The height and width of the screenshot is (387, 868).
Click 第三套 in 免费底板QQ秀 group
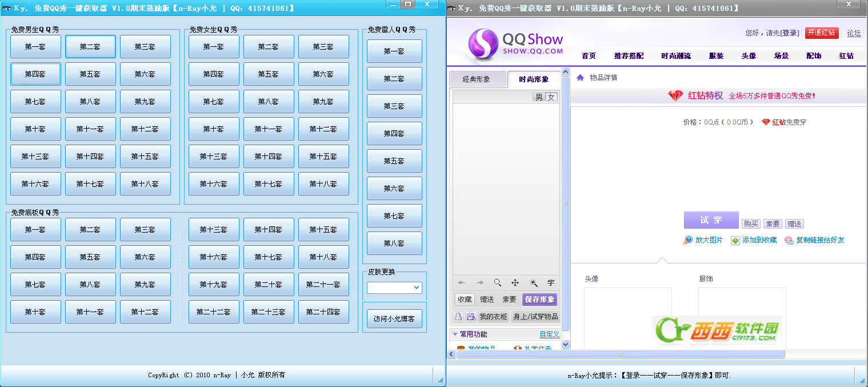pyautogui.click(x=145, y=229)
